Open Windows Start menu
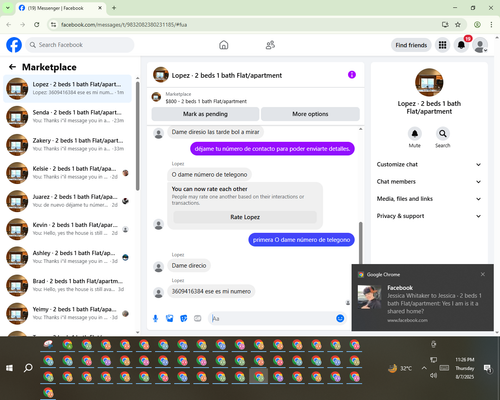The height and width of the screenshot is (400, 500). (9, 368)
